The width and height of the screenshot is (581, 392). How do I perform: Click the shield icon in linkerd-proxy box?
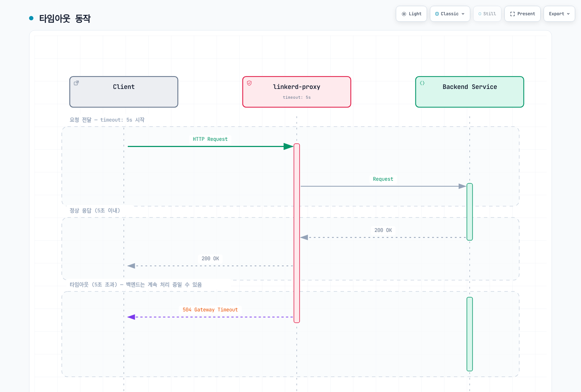249,83
